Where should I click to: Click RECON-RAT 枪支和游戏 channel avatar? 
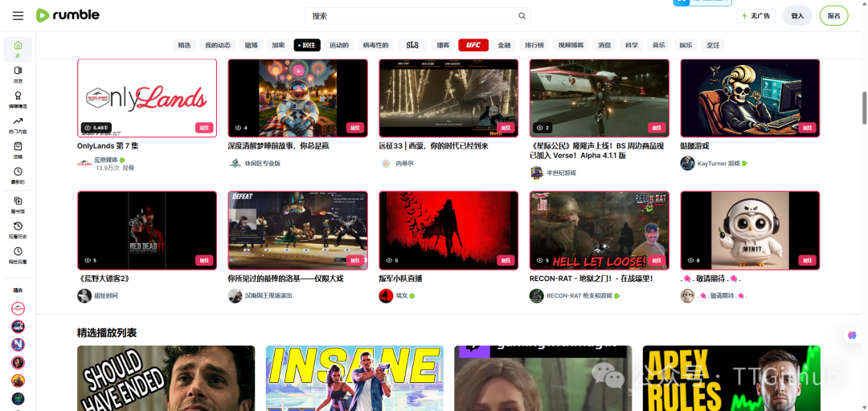pos(536,295)
